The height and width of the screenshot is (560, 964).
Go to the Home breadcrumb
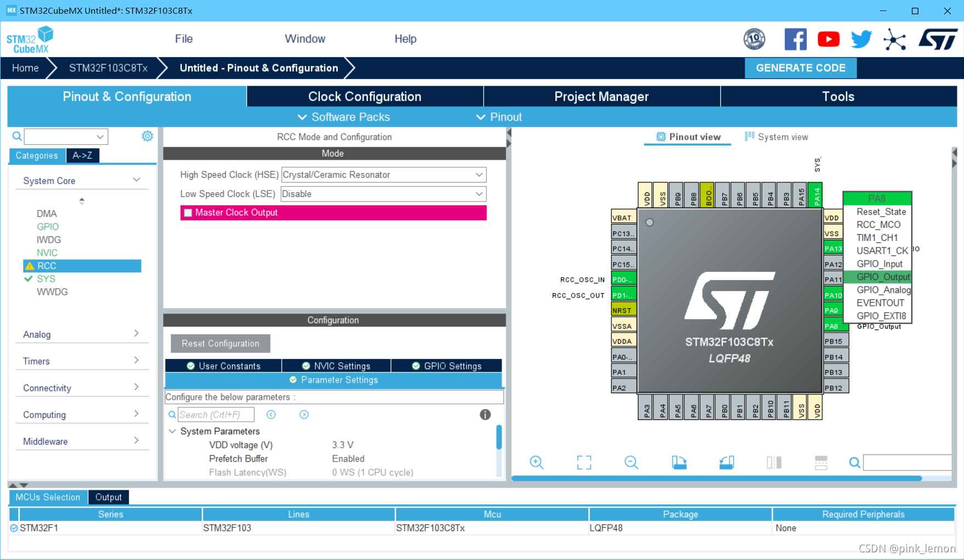pyautogui.click(x=25, y=68)
